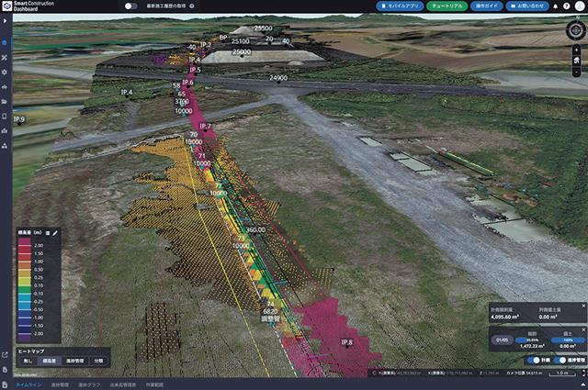Open the elevation legend list menu

pyautogui.click(x=47, y=234)
